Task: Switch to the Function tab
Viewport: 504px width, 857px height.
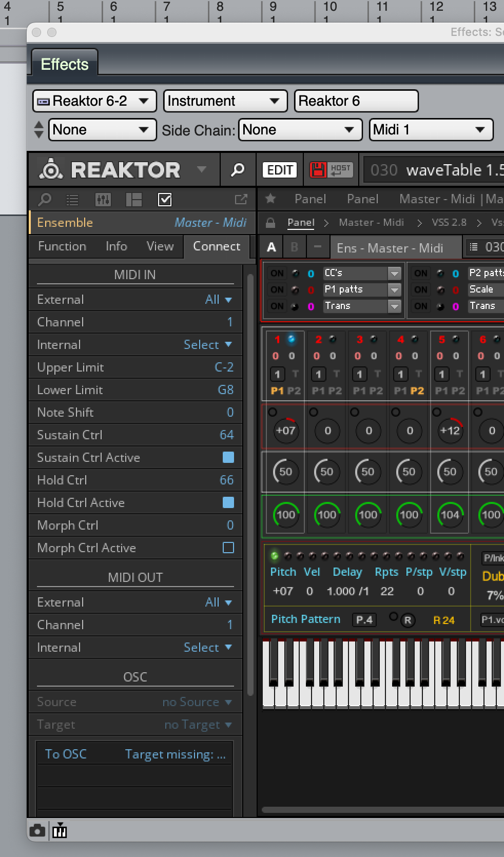Action: pyautogui.click(x=62, y=246)
